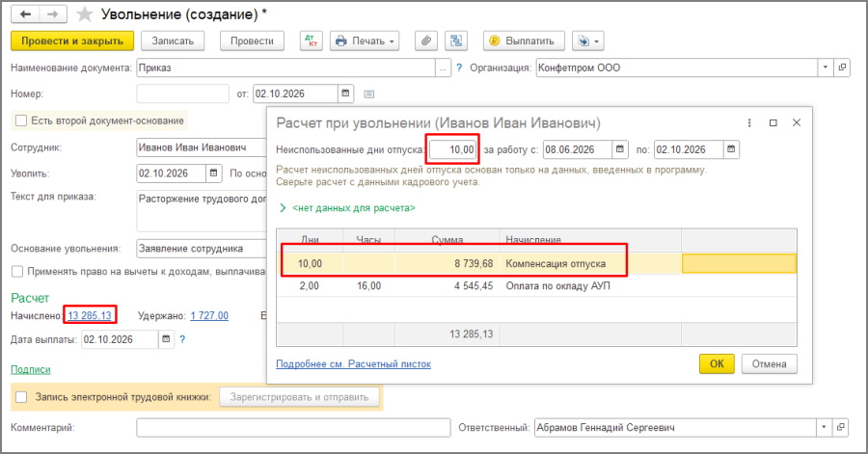Open the create-based-on dropdown icon
868x454 pixels.
click(587, 40)
